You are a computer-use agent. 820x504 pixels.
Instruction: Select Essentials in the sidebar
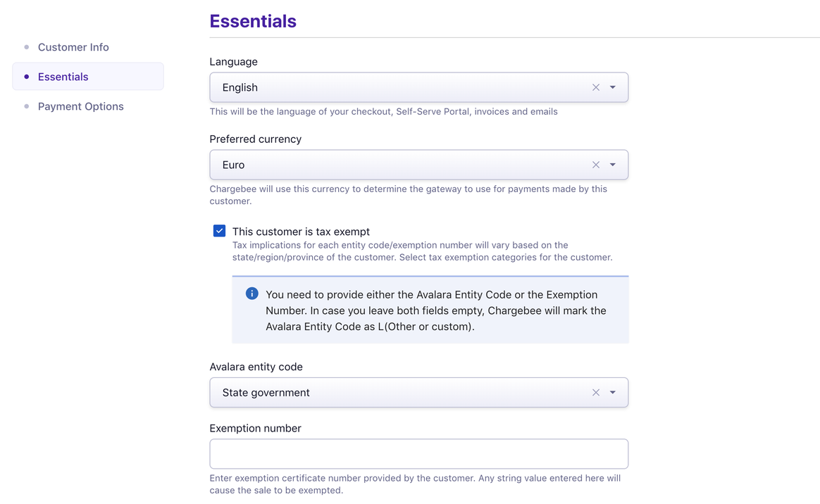(x=63, y=77)
